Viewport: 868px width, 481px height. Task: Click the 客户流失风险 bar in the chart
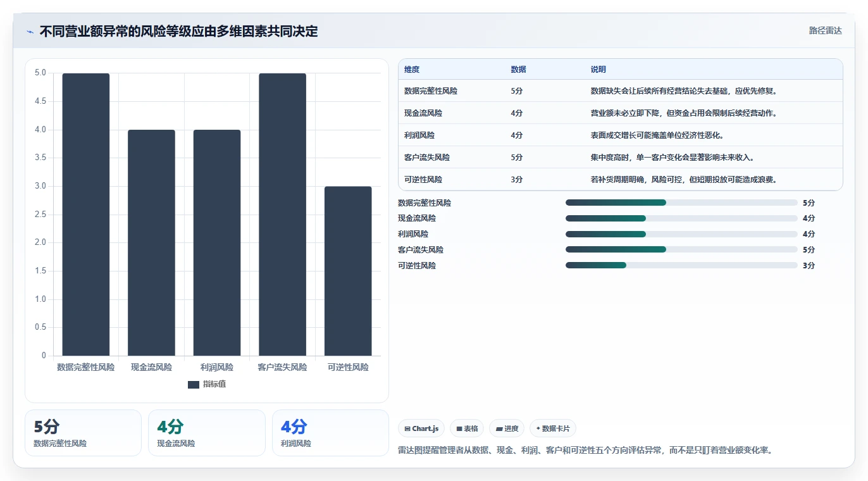click(x=282, y=215)
